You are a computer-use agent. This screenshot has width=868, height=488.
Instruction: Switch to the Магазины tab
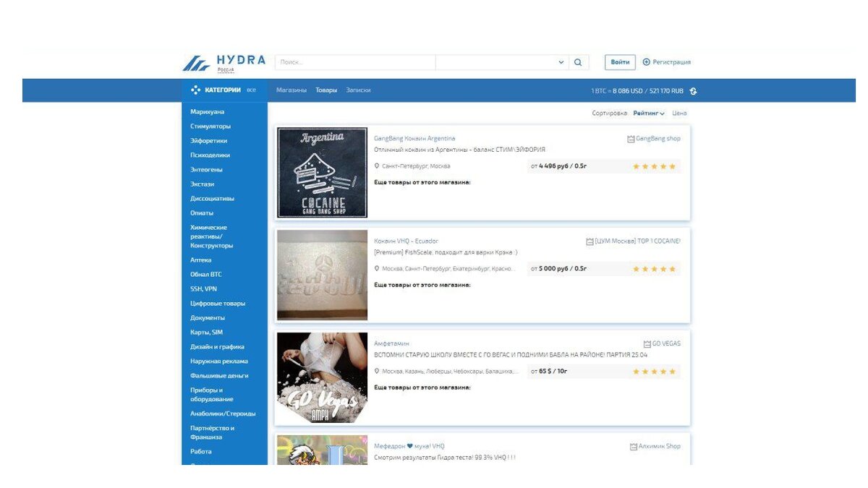point(292,90)
